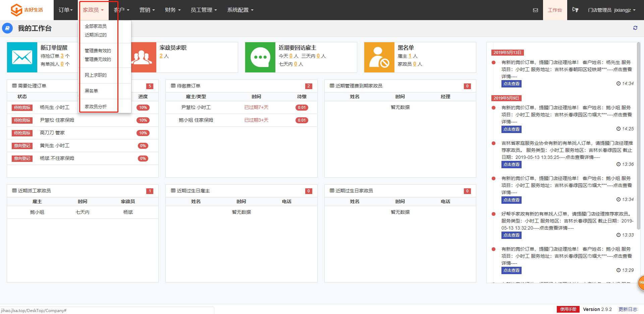The image size is (644, 314).
Task: Click the table icon beside 近期过生日雇主
Action: (173, 191)
